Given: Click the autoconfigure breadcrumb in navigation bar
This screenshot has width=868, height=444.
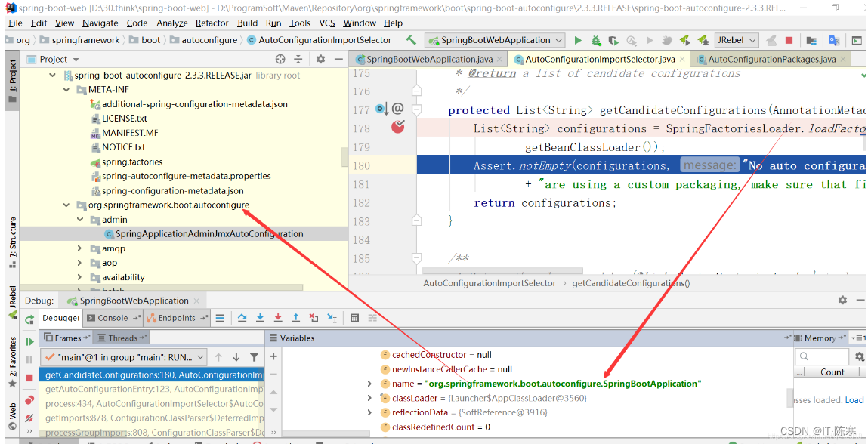Looking at the screenshot, I should coord(209,40).
